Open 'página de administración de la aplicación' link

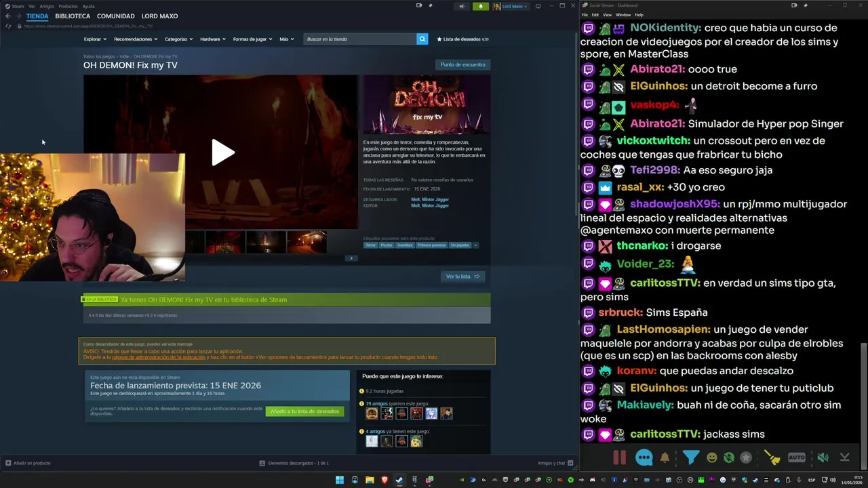[159, 357]
